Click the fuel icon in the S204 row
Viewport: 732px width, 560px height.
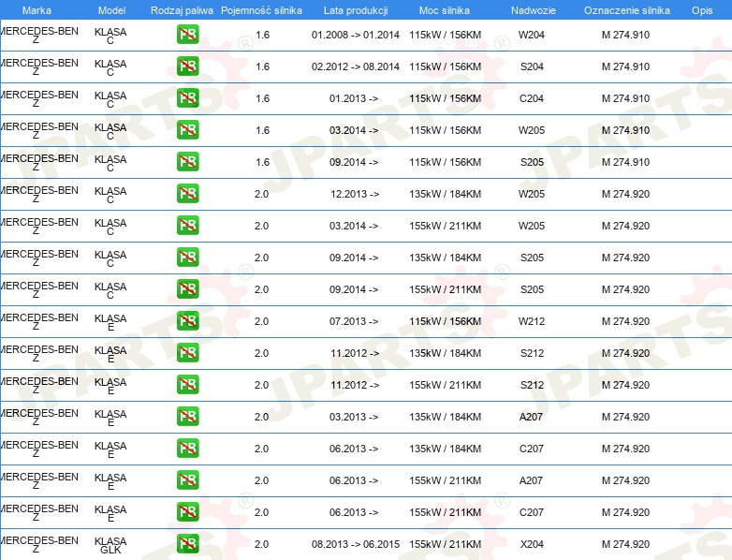[x=187, y=66]
